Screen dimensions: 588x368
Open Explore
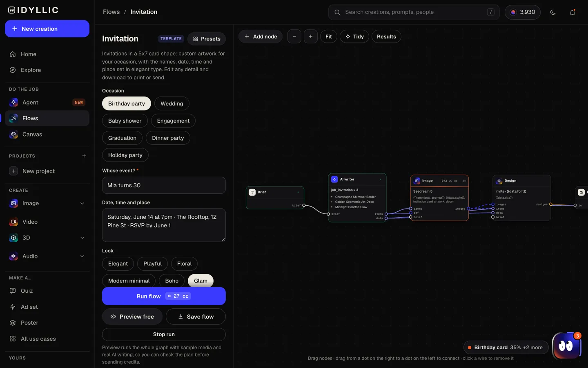pyautogui.click(x=47, y=70)
